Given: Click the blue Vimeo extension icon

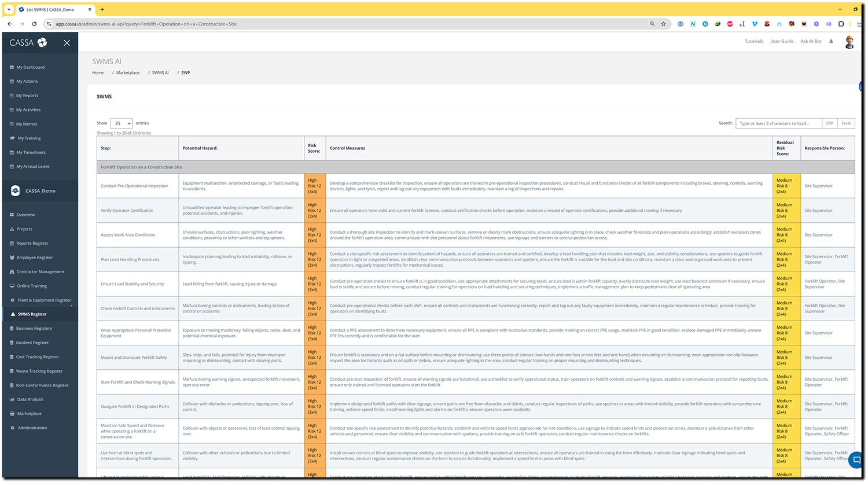Looking at the screenshot, I should pyautogui.click(x=755, y=24).
